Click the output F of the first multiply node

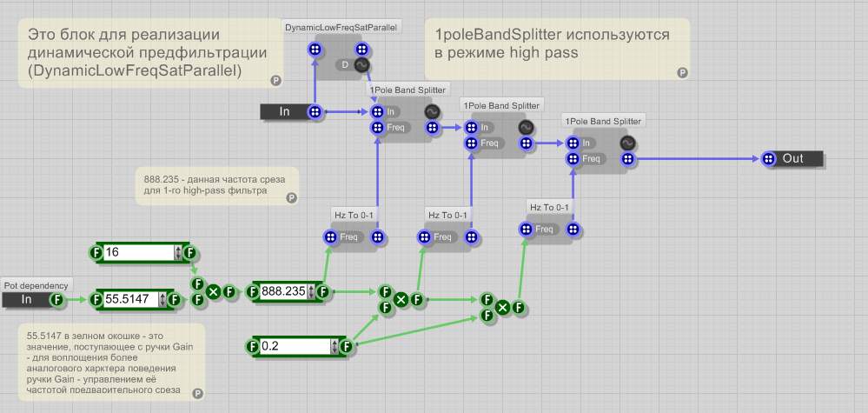[229, 292]
